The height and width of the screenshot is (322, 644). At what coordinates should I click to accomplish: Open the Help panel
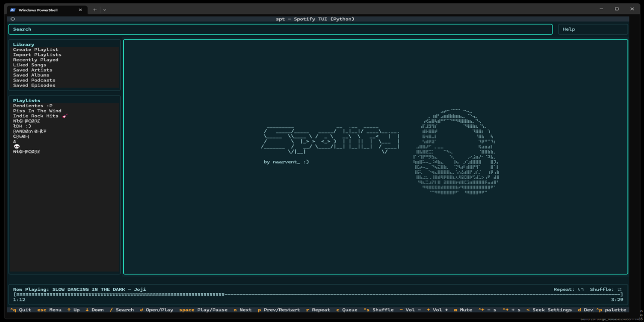tap(593, 29)
